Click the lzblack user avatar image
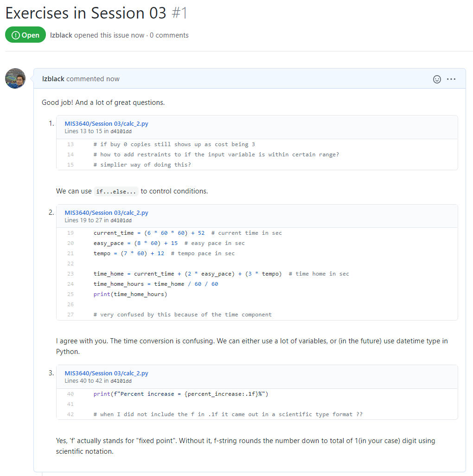Viewport: 473px width, 476px height. click(x=15, y=78)
